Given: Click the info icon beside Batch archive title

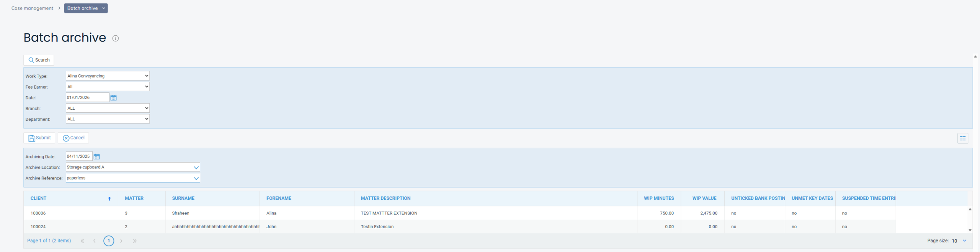Looking at the screenshot, I should [115, 38].
